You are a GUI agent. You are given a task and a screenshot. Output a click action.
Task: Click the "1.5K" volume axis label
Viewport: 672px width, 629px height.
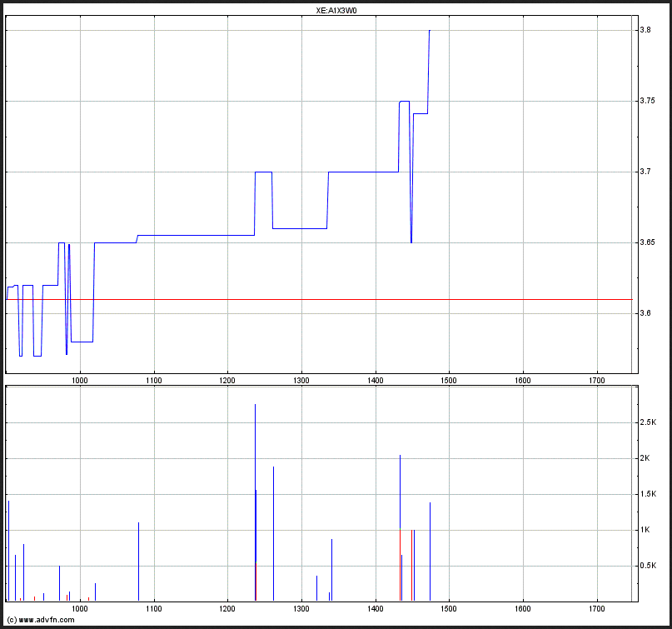click(648, 494)
